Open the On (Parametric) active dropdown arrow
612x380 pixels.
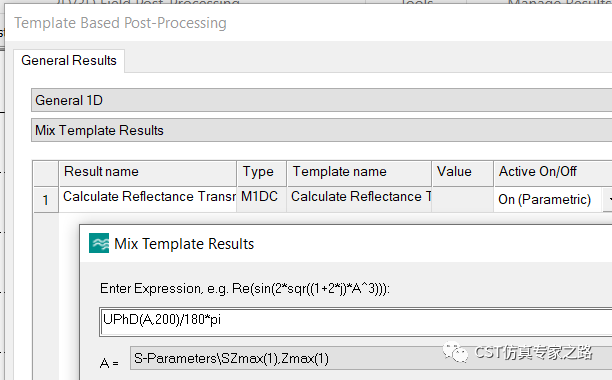coord(607,199)
